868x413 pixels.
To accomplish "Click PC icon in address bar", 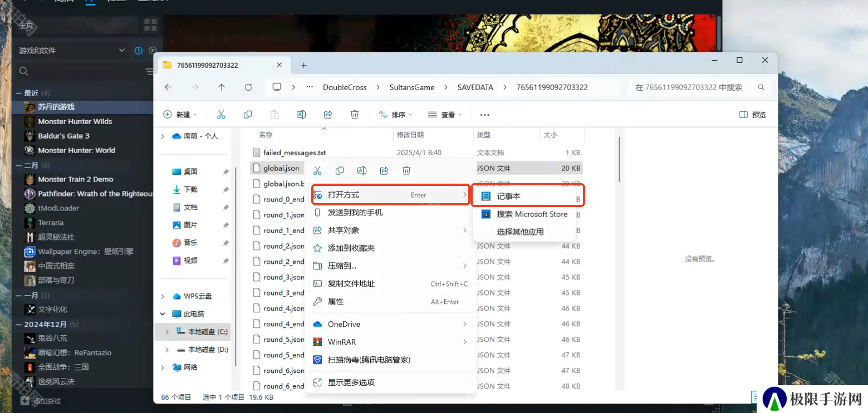I will 276,87.
